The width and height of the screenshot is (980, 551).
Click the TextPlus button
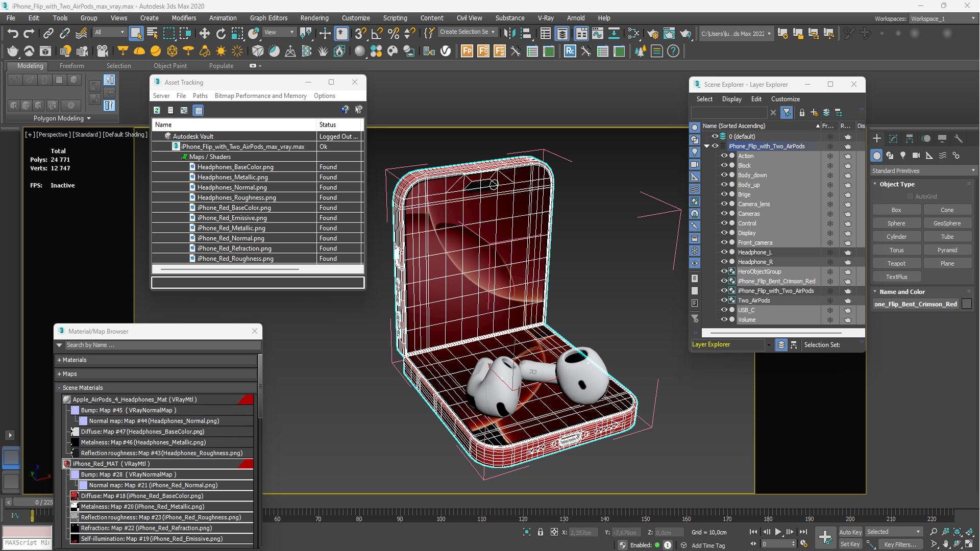pyautogui.click(x=896, y=277)
